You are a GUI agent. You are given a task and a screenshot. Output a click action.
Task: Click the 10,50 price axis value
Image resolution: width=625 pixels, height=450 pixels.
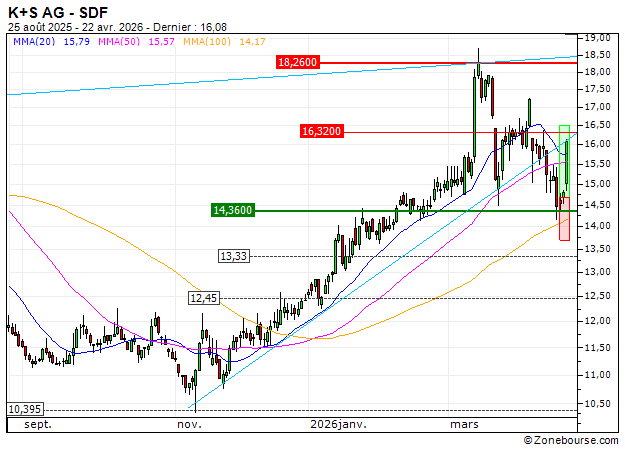(x=598, y=403)
